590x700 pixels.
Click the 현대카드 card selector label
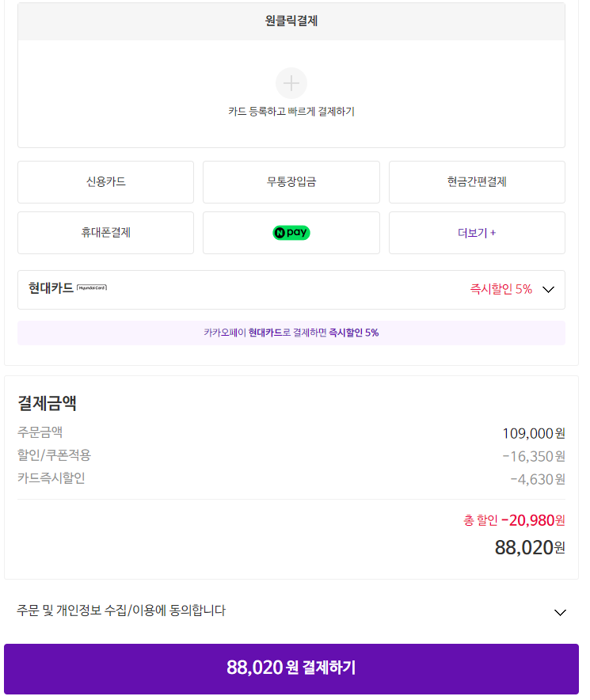[x=51, y=287]
